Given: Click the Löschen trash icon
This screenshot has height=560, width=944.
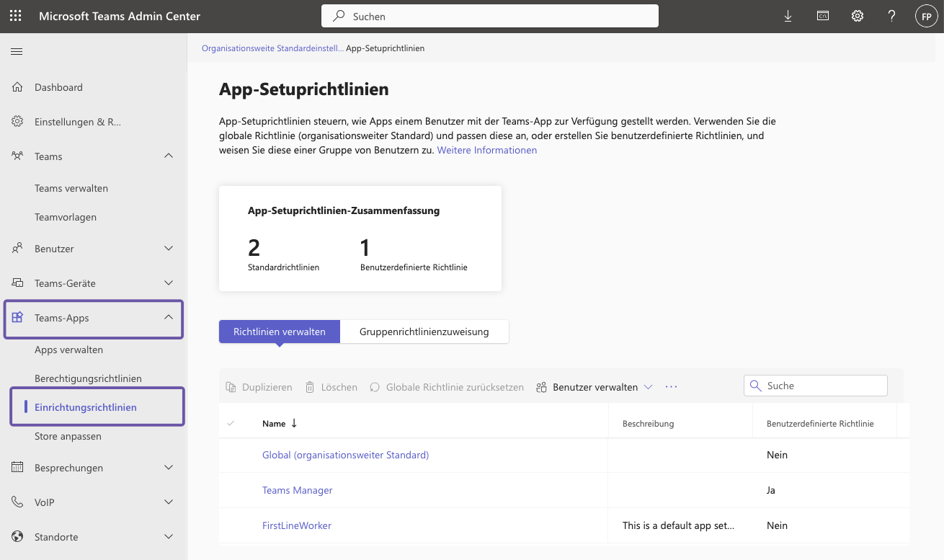Looking at the screenshot, I should pos(310,387).
